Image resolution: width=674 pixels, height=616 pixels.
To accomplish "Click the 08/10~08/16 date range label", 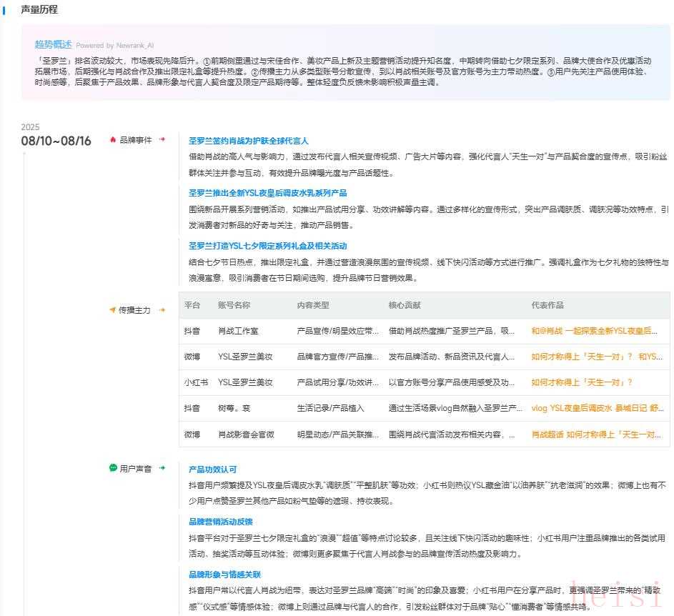I will coord(56,141).
